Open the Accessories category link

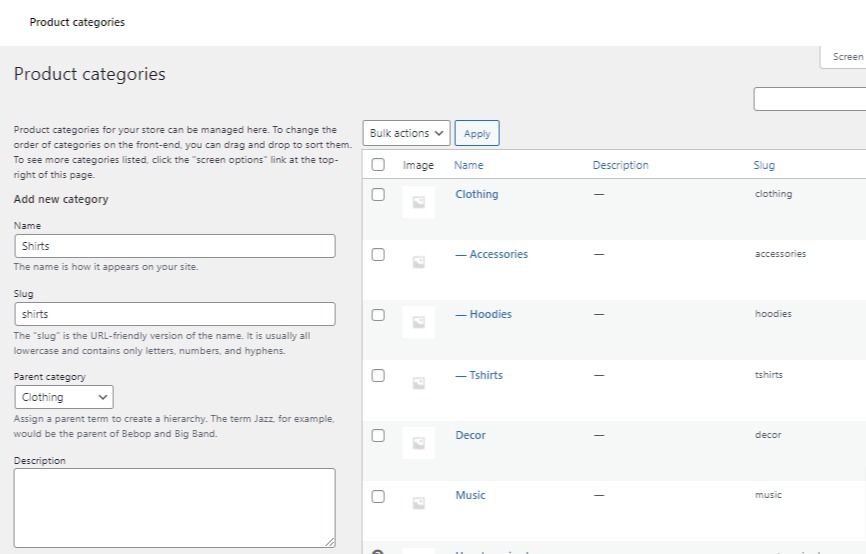(x=498, y=254)
